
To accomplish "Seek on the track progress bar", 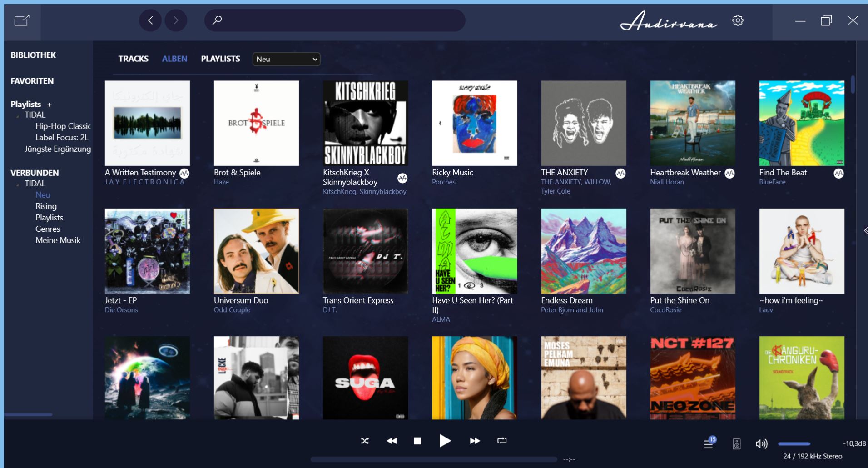I will 434,459.
